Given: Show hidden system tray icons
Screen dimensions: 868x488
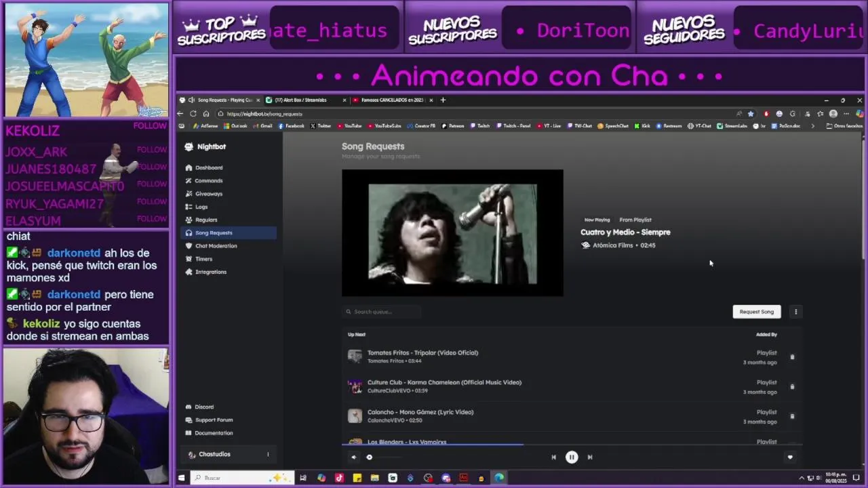Looking at the screenshot, I should coord(801,478).
